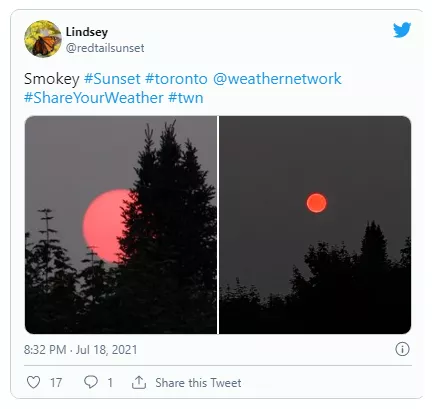Like the tweet with the heart icon
432x409 pixels.
33,382
